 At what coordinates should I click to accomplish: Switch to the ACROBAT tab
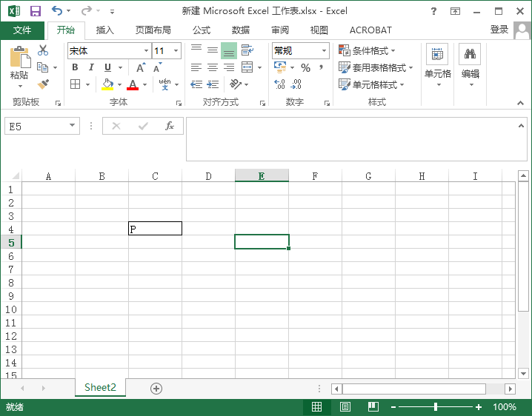370,30
